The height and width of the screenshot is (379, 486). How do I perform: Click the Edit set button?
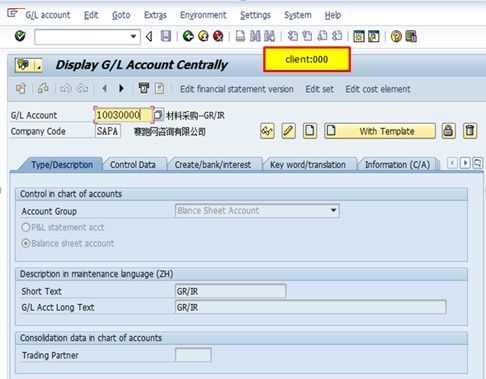point(319,89)
